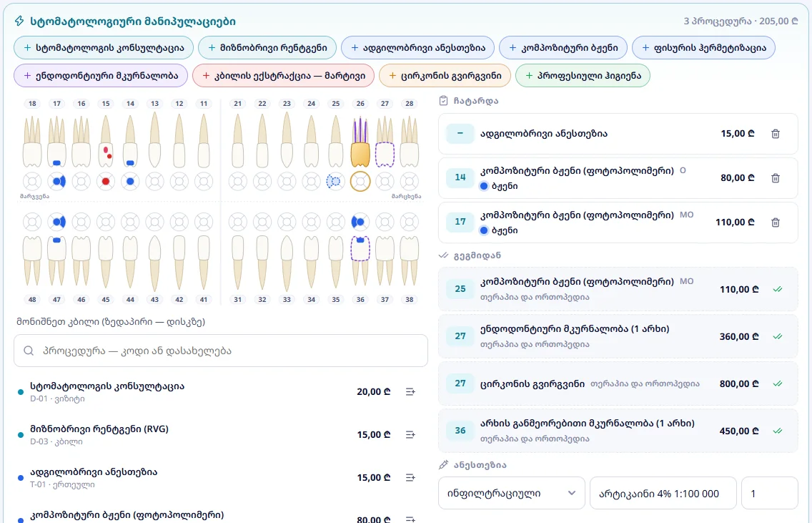This screenshot has width=812, height=523.
Task: Add ცირკონის გვირგვინი quick procedure chip
Action: (x=445, y=76)
